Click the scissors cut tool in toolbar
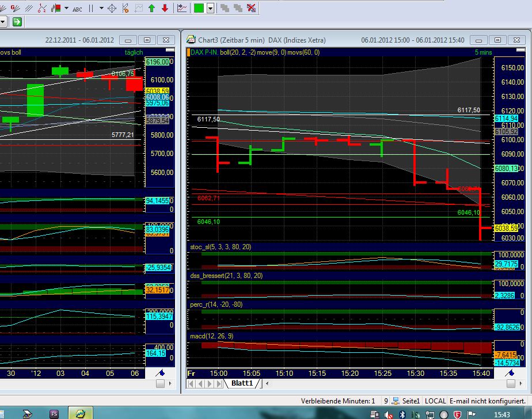 coord(124,9)
